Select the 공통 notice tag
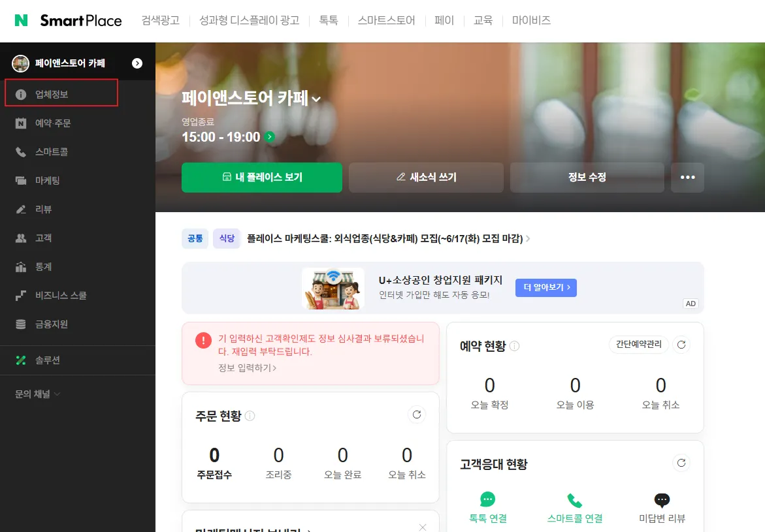The image size is (765, 532). point(195,238)
